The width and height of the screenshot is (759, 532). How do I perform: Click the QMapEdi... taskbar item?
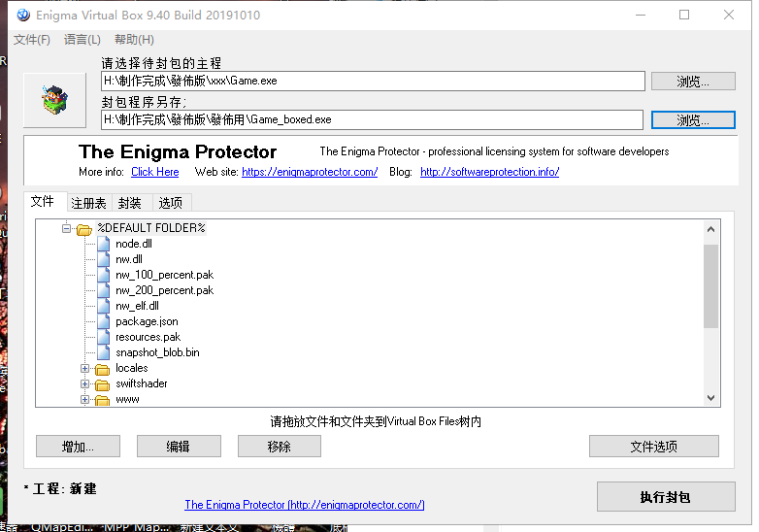tap(61, 528)
